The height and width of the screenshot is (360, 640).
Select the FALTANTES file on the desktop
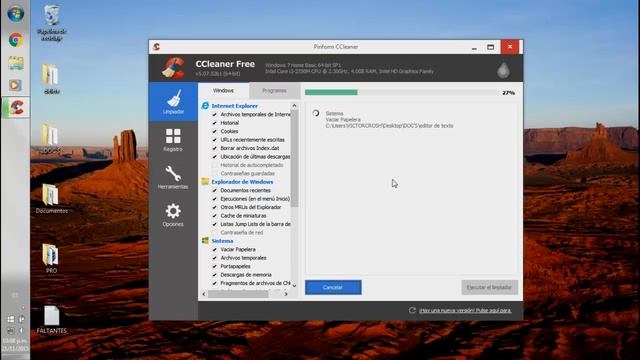(51, 319)
